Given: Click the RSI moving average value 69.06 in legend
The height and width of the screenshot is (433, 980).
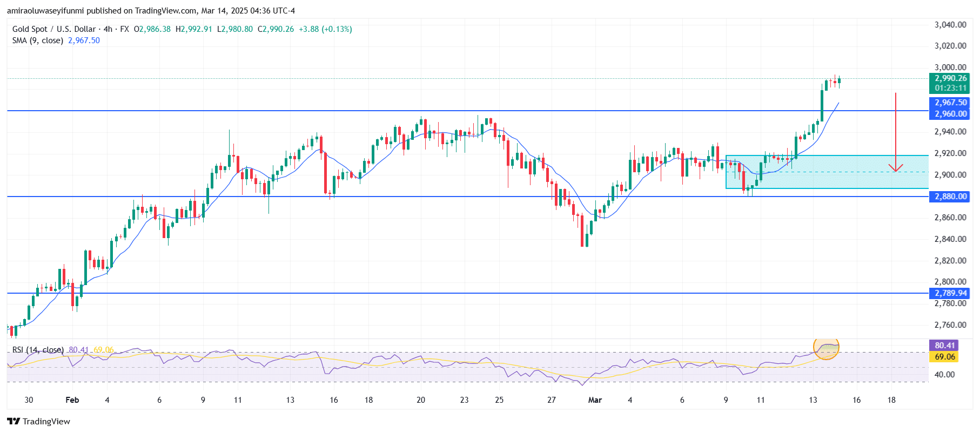Looking at the screenshot, I should pyautogui.click(x=104, y=350).
